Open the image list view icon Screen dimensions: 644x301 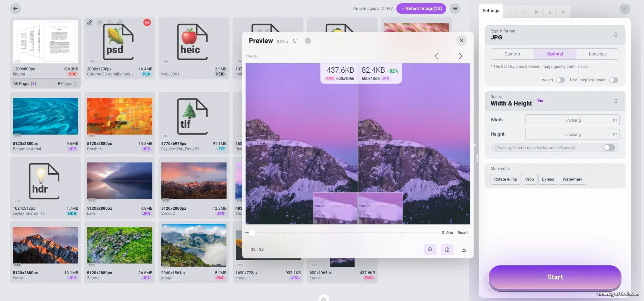tap(455, 9)
